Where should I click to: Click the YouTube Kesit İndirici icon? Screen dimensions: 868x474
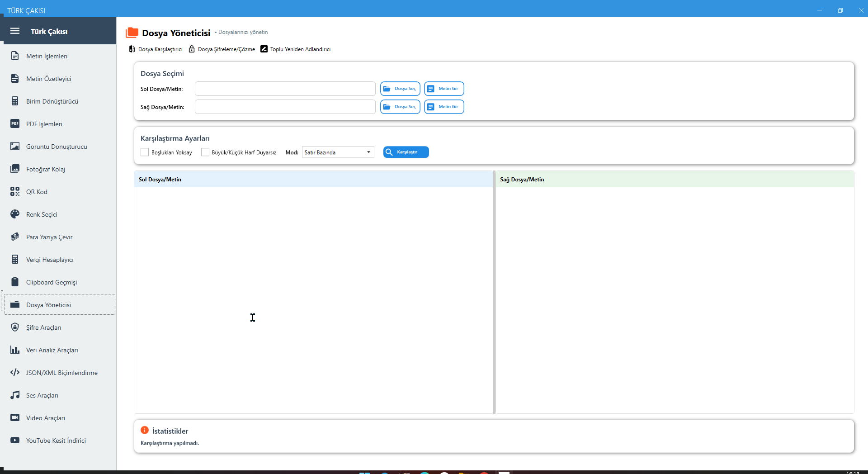(15, 441)
